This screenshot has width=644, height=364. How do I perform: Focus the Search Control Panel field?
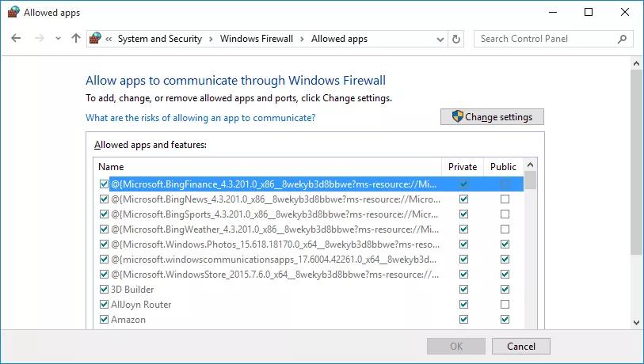pos(547,39)
